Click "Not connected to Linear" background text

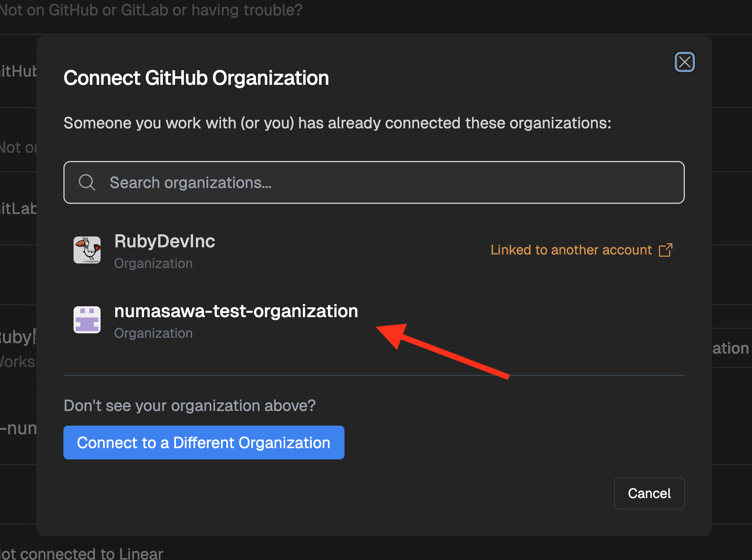(82, 553)
